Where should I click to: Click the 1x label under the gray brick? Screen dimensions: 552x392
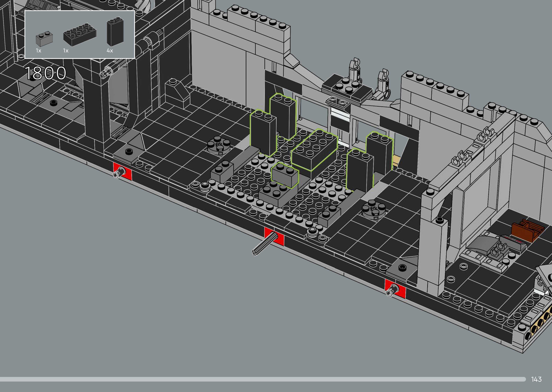point(38,51)
